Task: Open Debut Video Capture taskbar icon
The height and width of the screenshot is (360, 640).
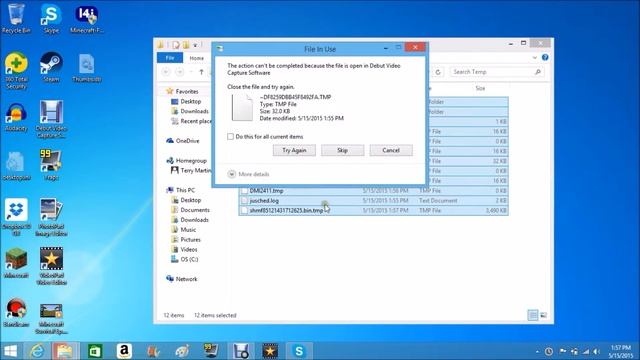Action: tap(241, 351)
